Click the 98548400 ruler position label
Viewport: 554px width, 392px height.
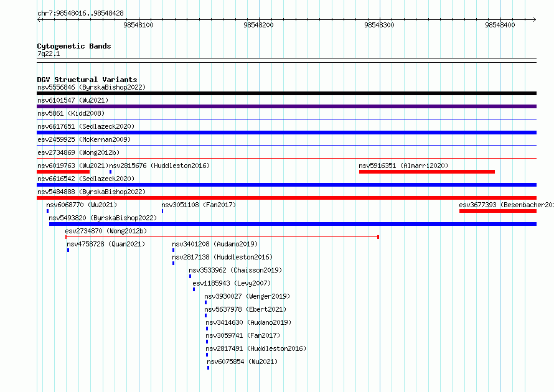coord(500,25)
